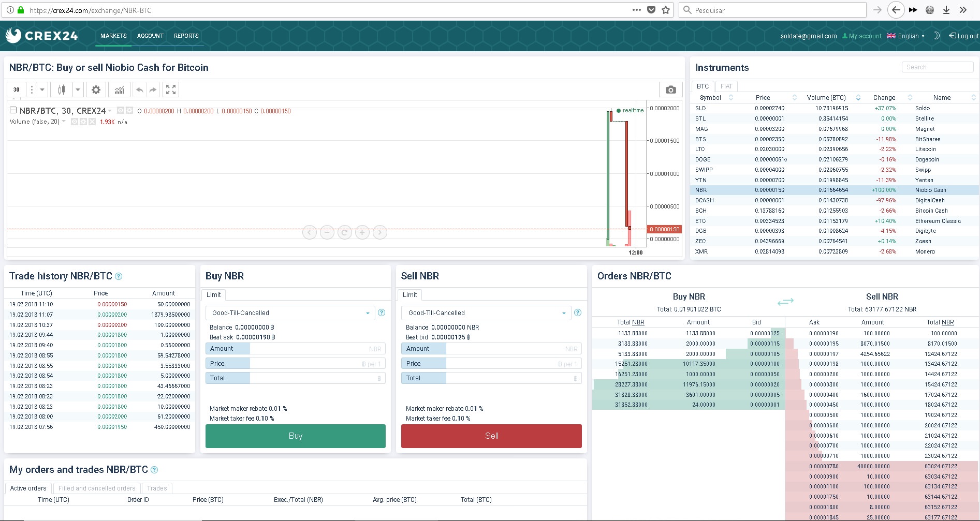Click bid 0.00000100 order row
This screenshot has height=521, width=980.
[x=689, y=364]
